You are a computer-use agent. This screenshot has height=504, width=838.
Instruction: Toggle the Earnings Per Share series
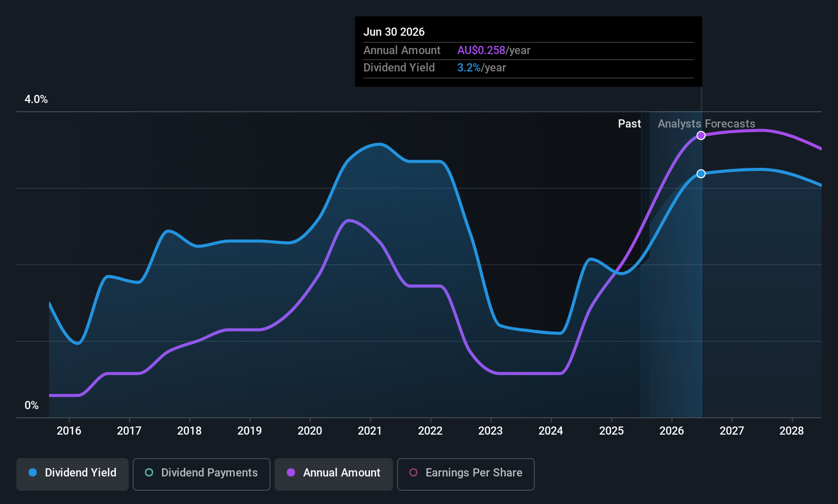pyautogui.click(x=466, y=474)
